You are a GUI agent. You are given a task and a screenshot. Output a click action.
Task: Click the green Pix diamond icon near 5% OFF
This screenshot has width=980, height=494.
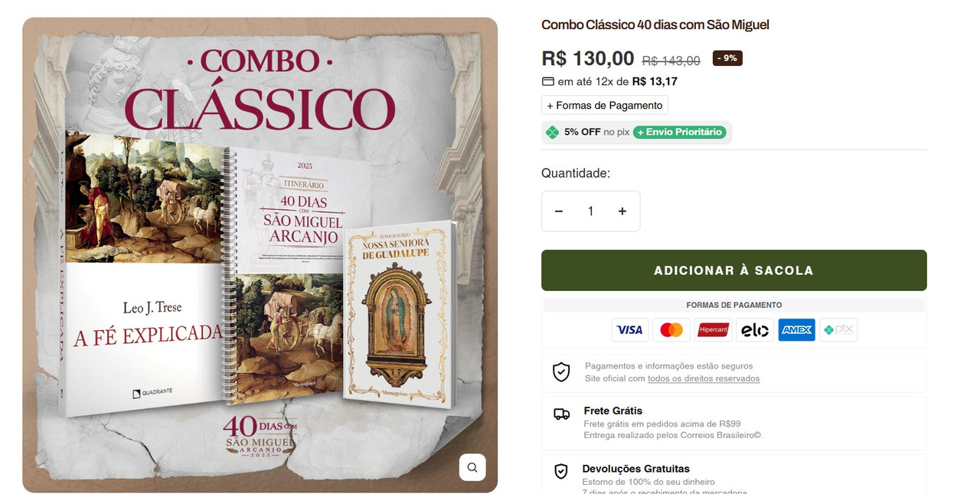pyautogui.click(x=552, y=132)
